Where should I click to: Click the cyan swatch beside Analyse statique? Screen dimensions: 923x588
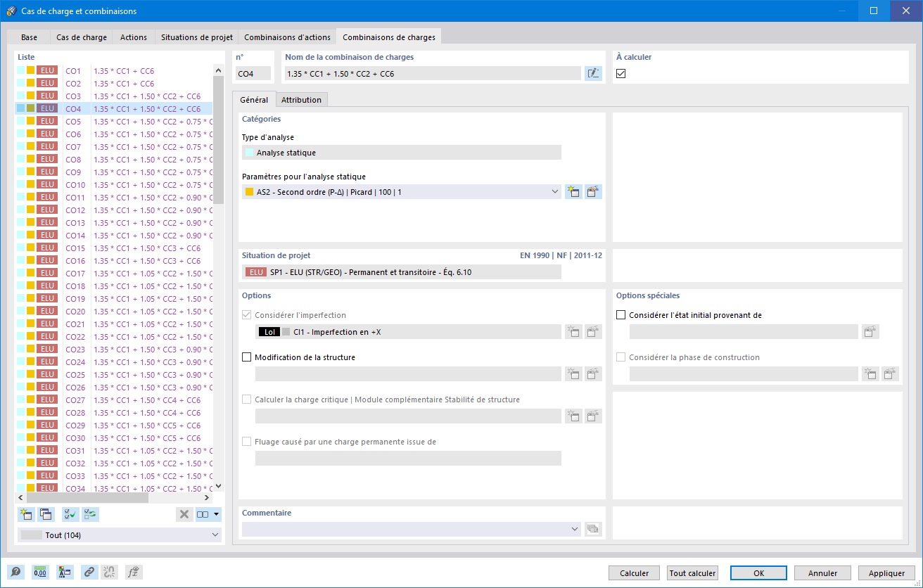250,153
